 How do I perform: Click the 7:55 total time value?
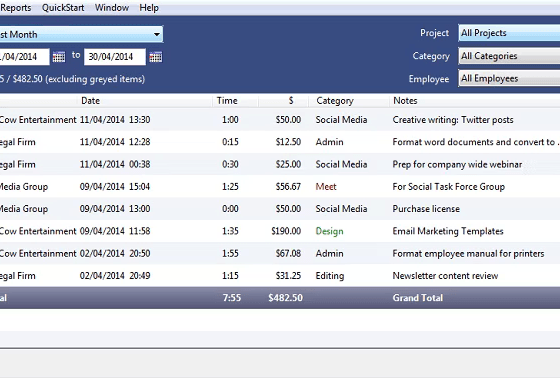coord(232,298)
